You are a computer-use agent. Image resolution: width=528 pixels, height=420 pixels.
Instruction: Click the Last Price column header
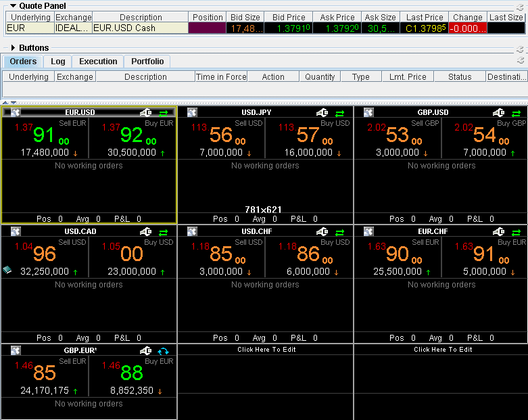(x=425, y=17)
